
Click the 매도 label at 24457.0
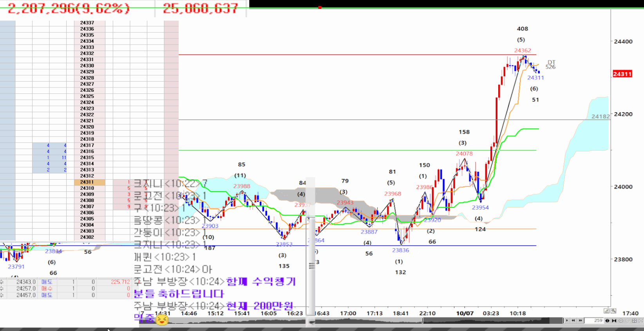pyautogui.click(x=47, y=295)
